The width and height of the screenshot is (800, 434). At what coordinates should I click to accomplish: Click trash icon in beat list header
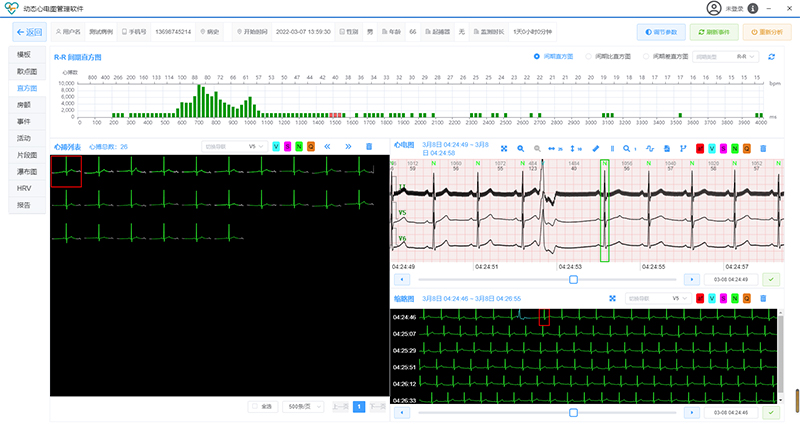point(369,147)
